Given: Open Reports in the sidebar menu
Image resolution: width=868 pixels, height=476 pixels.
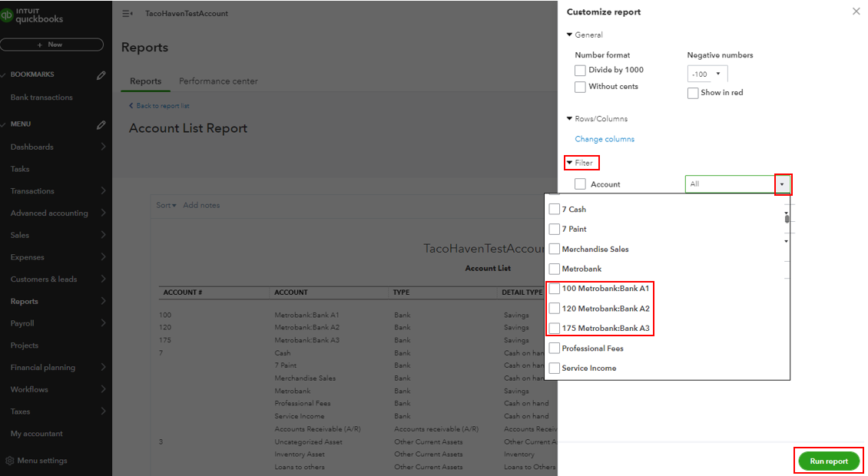Looking at the screenshot, I should [25, 302].
